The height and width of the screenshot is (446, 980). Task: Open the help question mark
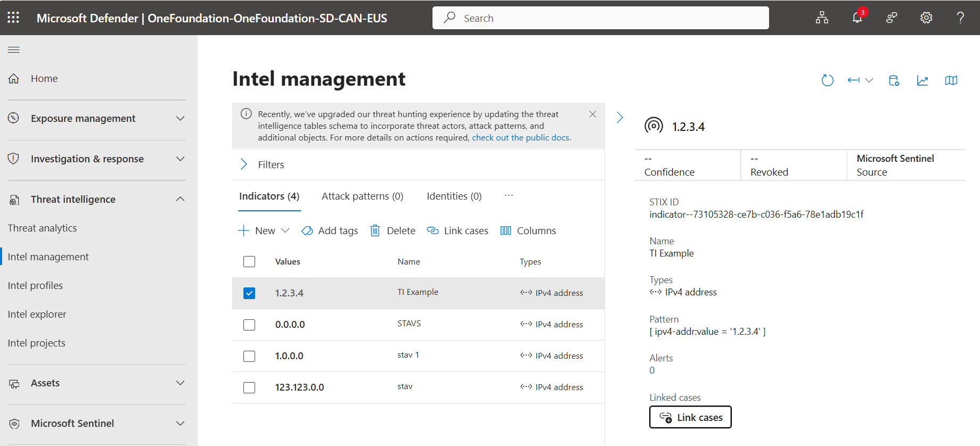pyautogui.click(x=960, y=18)
